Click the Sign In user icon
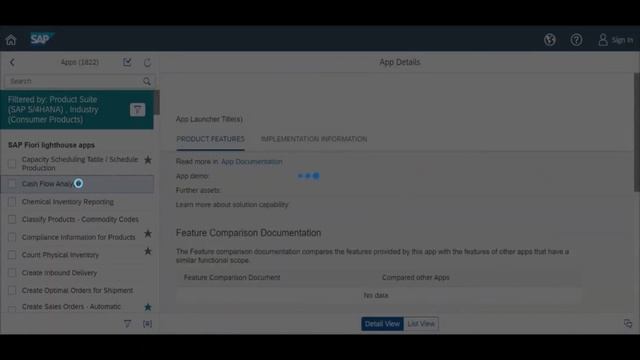The image size is (640, 360). tap(603, 40)
